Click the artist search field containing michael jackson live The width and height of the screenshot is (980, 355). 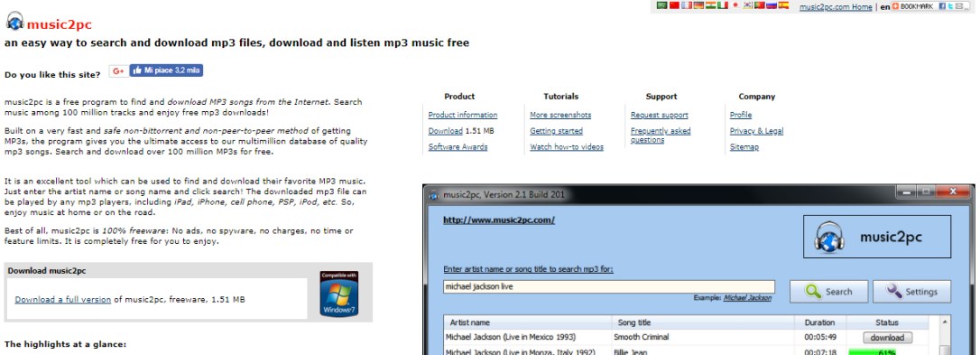[x=609, y=286]
